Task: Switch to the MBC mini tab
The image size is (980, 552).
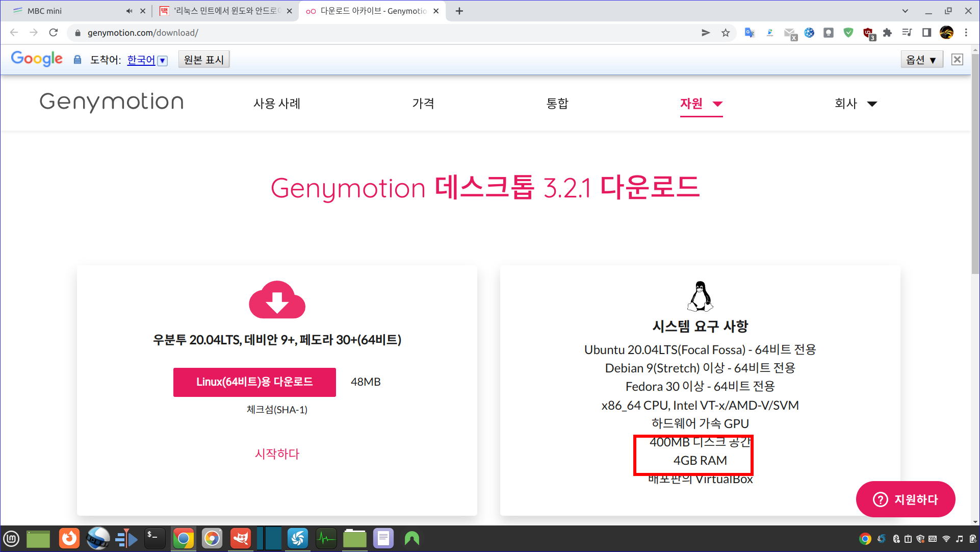Action: coord(66,11)
